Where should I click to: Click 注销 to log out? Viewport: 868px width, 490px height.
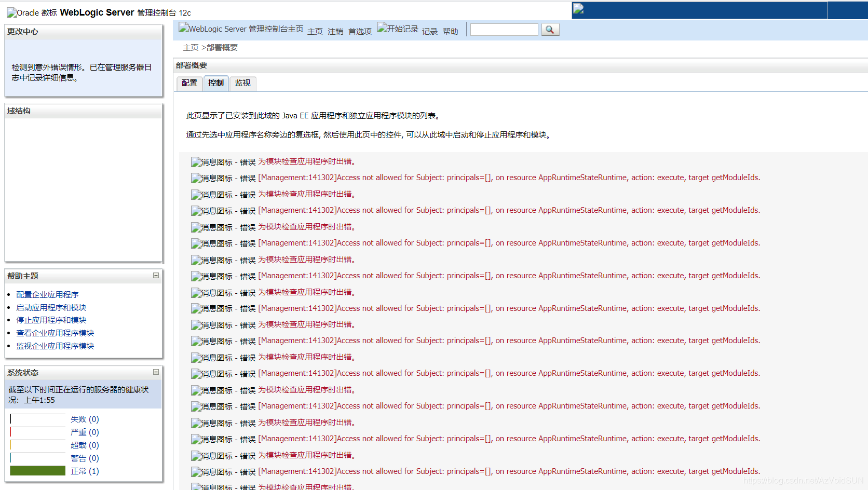[335, 32]
